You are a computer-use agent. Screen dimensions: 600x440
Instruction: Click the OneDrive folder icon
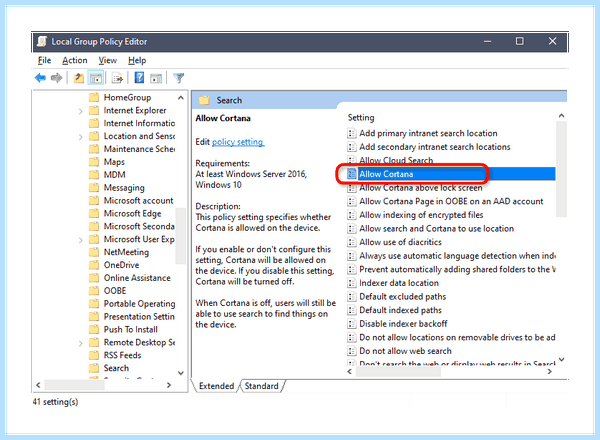(x=94, y=265)
